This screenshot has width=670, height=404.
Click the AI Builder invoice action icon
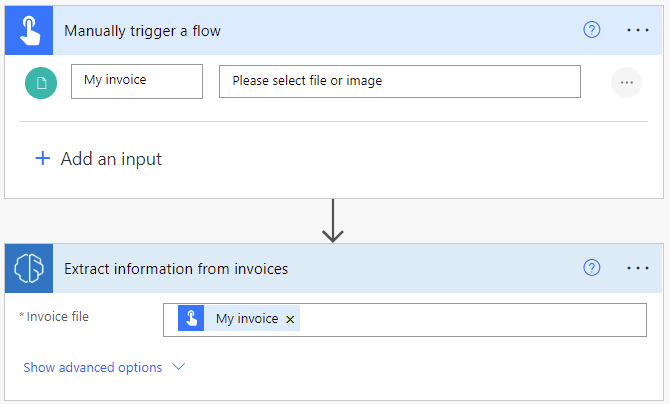pos(30,268)
